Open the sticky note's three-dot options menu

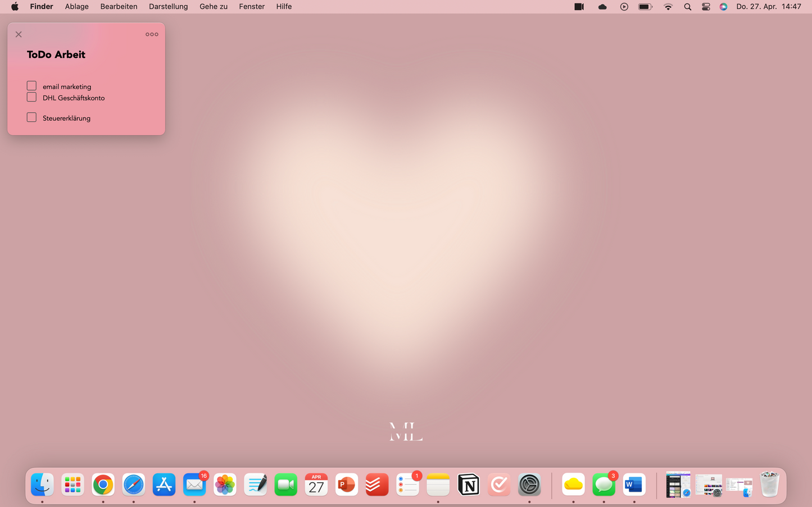152,34
